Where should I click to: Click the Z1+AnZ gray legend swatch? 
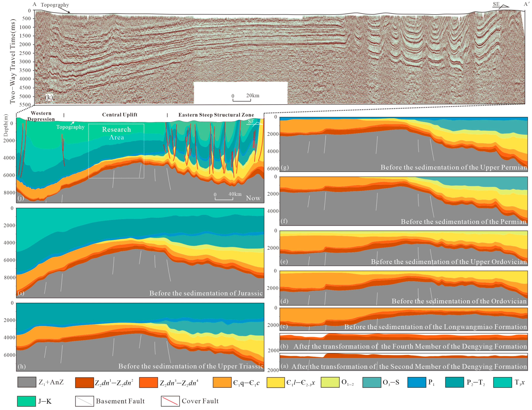[27, 382]
